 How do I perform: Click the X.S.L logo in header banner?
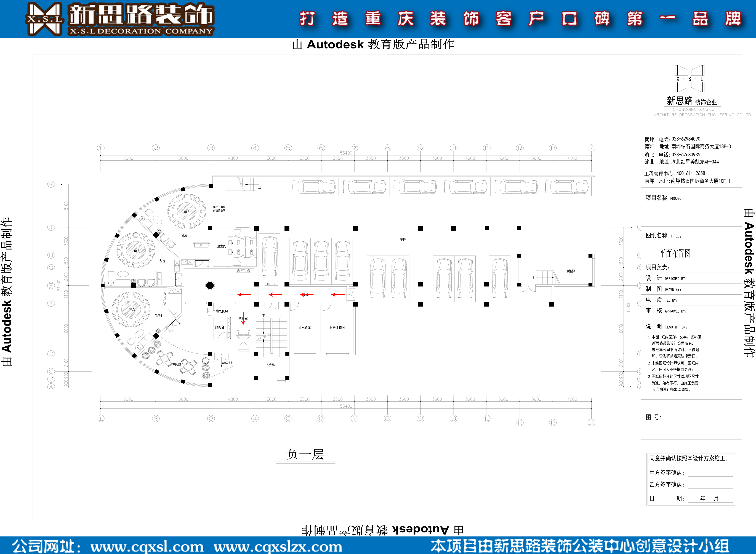44,19
